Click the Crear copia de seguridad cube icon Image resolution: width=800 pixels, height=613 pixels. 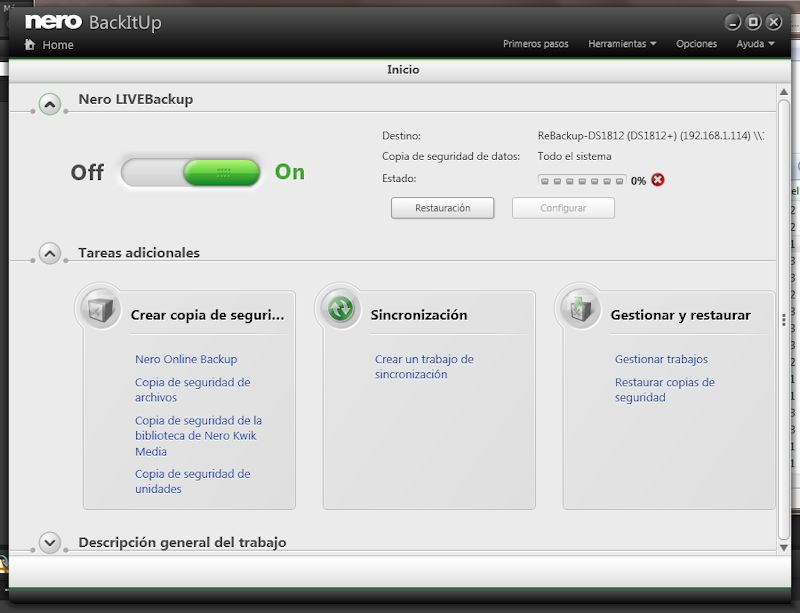click(x=100, y=309)
